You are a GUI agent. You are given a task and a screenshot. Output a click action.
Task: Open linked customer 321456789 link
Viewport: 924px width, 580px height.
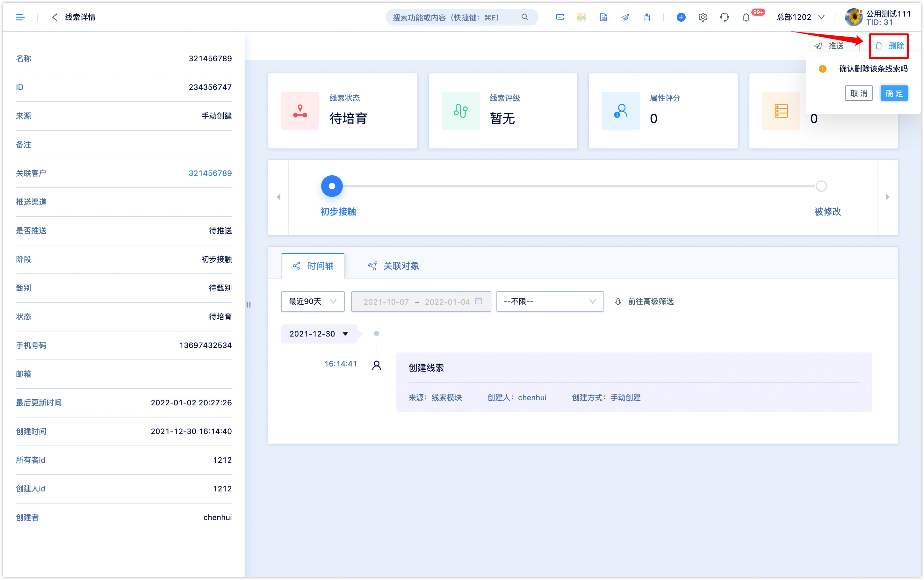(x=210, y=173)
